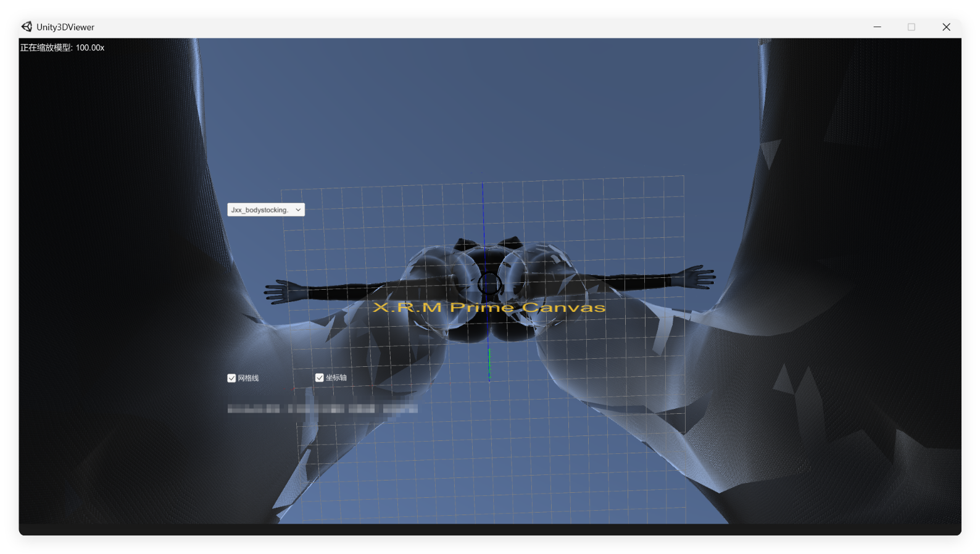The width and height of the screenshot is (980, 554).
Task: Click the model's outstretched left-side hand
Action: (279, 291)
